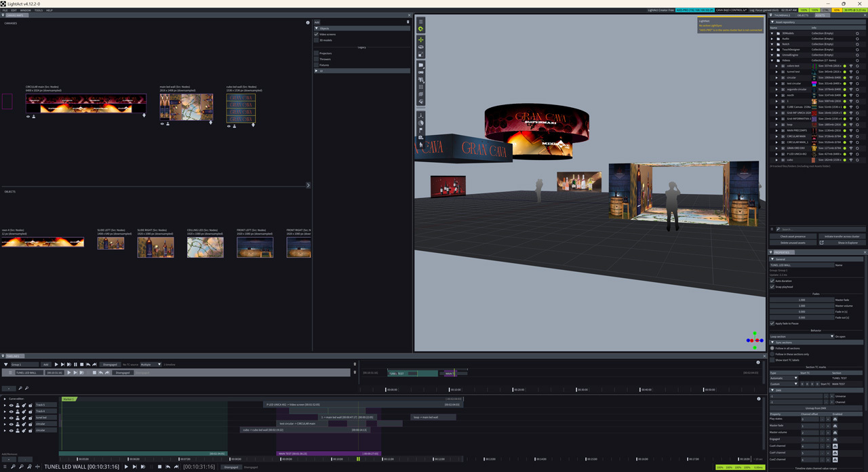868x472 pixels.
Task: Click Initiate transfer across cluster button
Action: (842, 236)
